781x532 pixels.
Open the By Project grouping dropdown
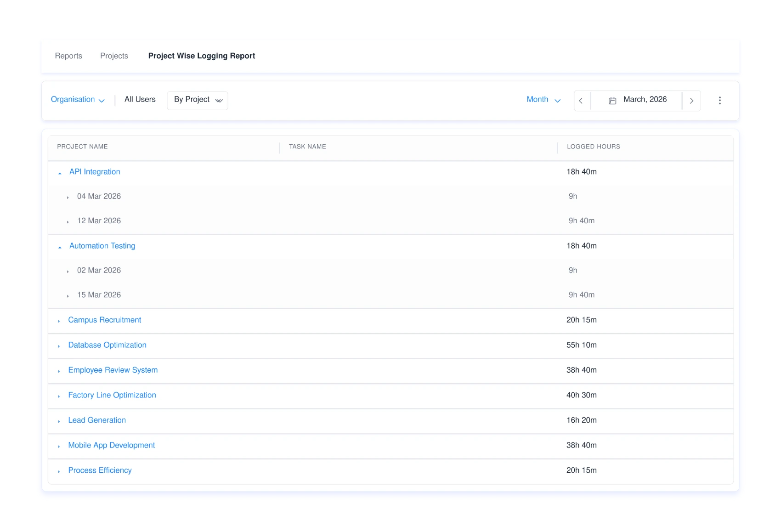(197, 100)
